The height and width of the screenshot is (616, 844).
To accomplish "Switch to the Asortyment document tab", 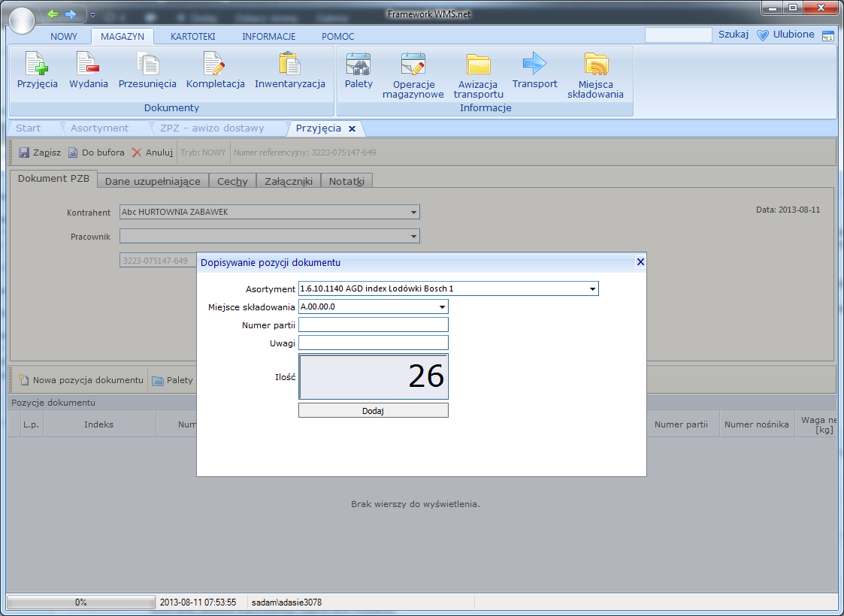I will 99,128.
